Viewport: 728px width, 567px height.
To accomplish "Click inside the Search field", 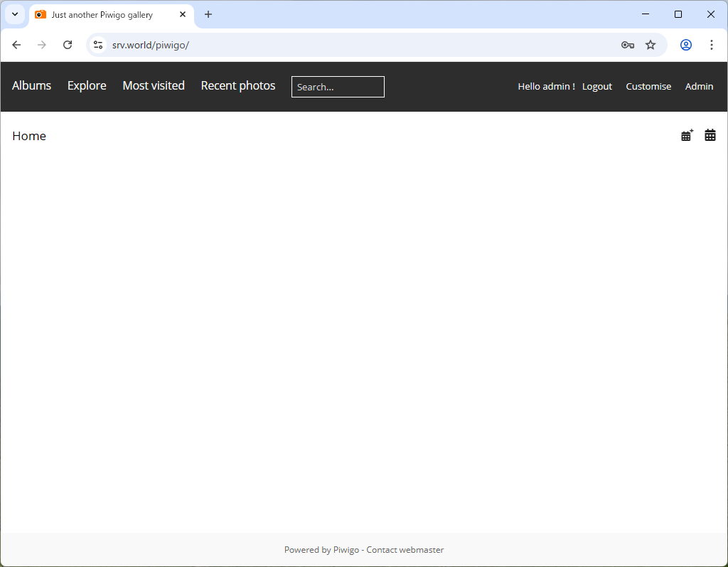I will tap(338, 87).
